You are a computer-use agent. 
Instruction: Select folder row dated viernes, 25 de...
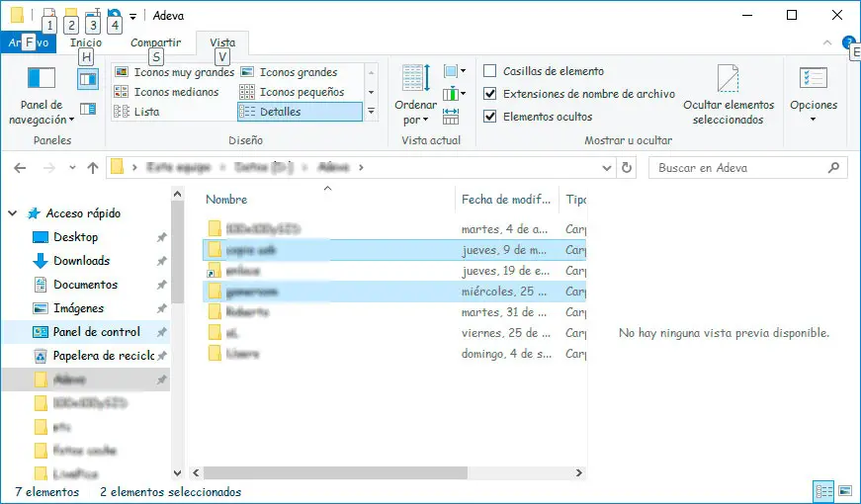point(394,333)
